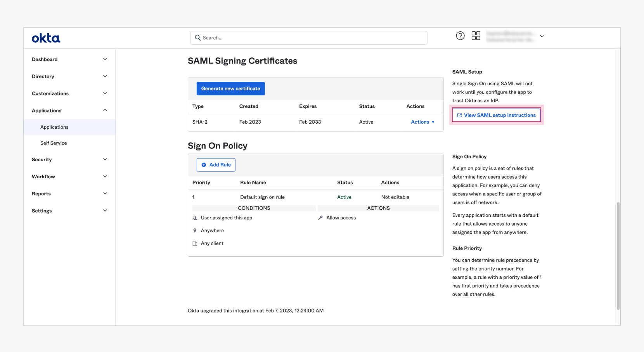Click the Active status in sign on rule
Screen dimensions: 644x352
pos(344,197)
